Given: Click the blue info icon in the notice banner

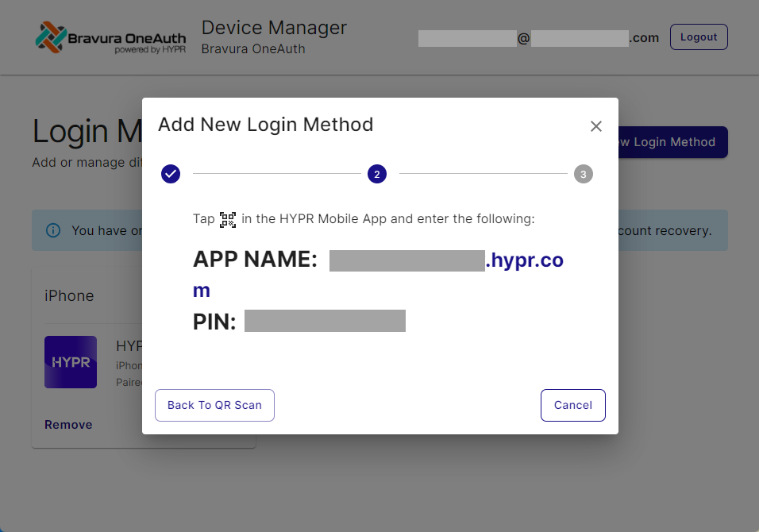Looking at the screenshot, I should pyautogui.click(x=52, y=229).
